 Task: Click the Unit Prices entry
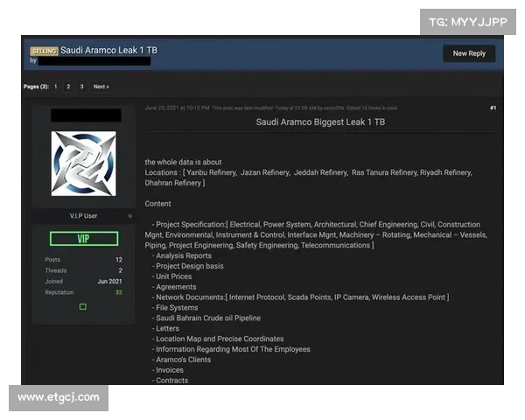(x=174, y=276)
